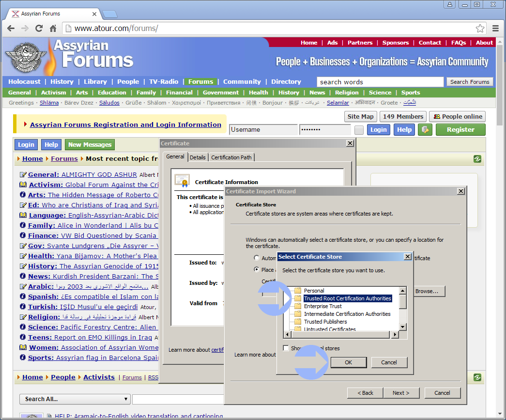This screenshot has height=420, width=506.
Task: Click the Assyrian Forums tab favicon
Action: click(15, 14)
